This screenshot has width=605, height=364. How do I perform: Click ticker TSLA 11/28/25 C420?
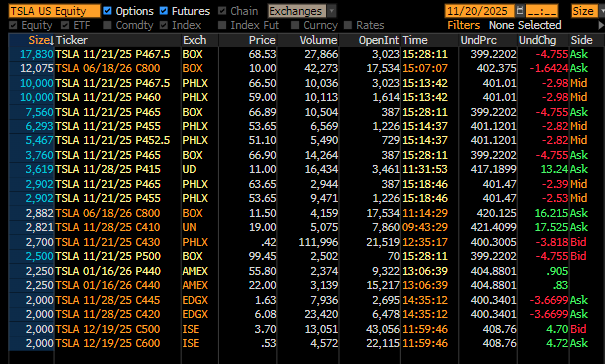108,314
